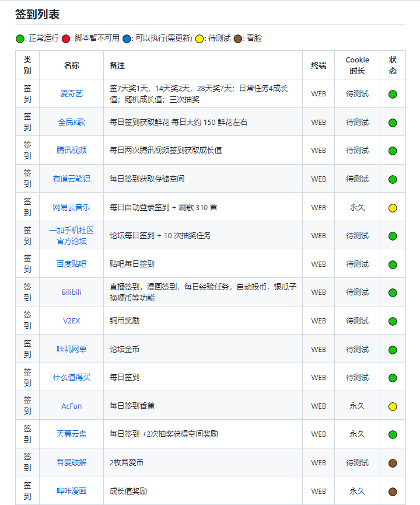The width and height of the screenshot is (420, 505).
Task: Click 待测试 in the 爱奇艺 row
Action: [x=357, y=94]
